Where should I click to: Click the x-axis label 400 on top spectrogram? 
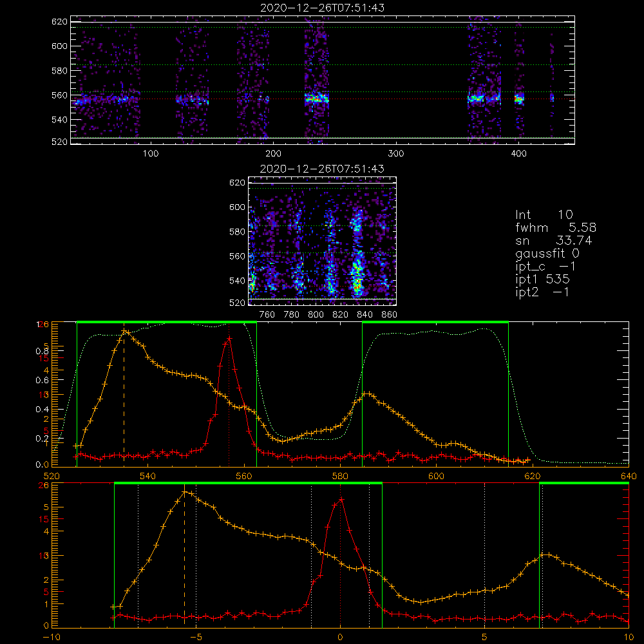(518, 154)
